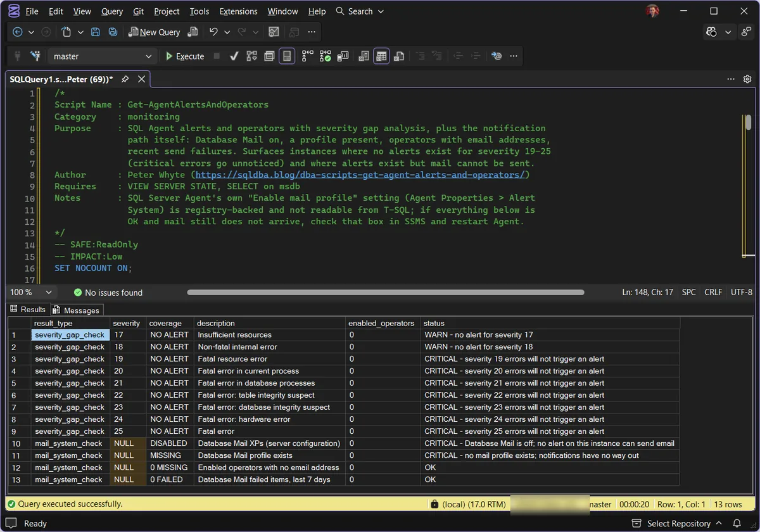Switch output to Results to File
This screenshot has height=532, width=760.
pyautogui.click(x=399, y=56)
